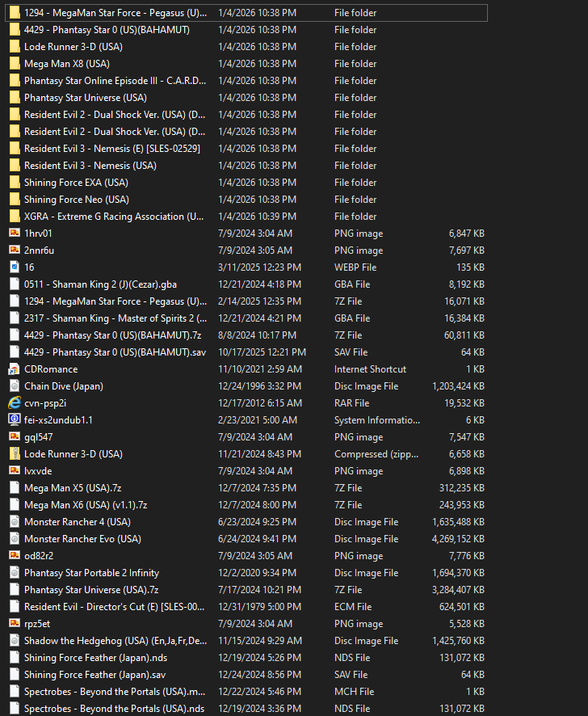Click the file icon for 0511 - Shaman King 2 gba
Screen dimensions: 588x716
(x=15, y=284)
